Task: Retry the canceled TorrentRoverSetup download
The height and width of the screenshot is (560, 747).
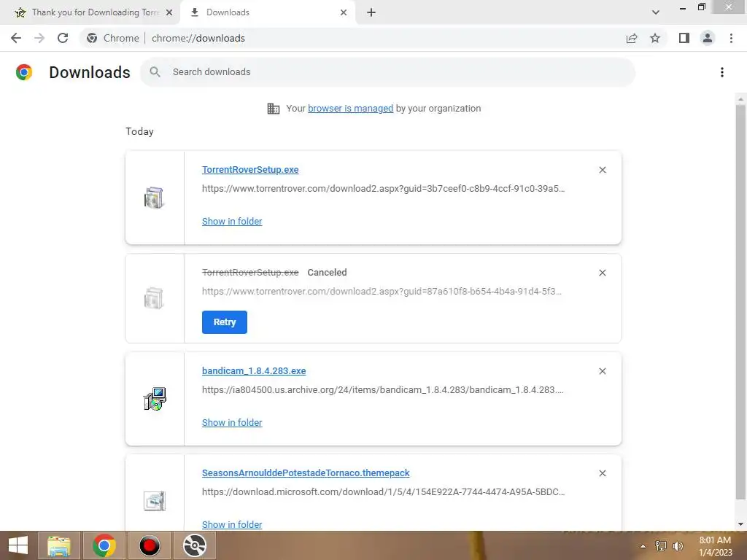Action: (x=225, y=322)
